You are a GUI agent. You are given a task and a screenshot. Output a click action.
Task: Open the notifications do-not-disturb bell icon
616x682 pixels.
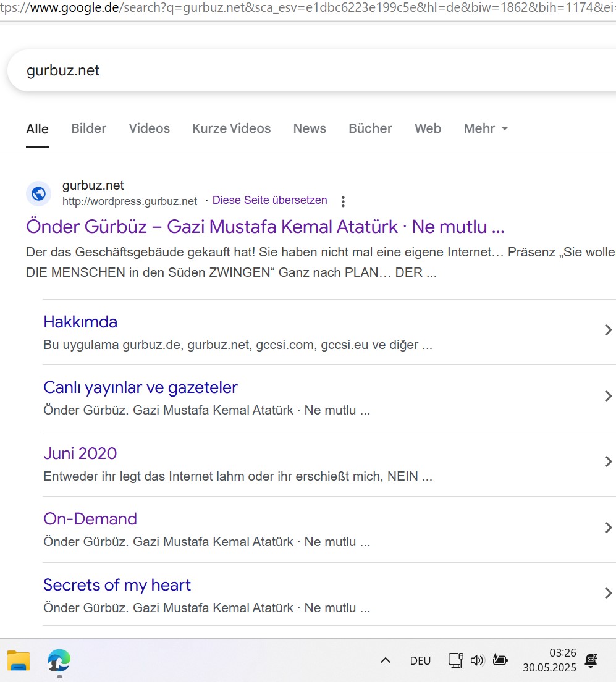click(591, 660)
